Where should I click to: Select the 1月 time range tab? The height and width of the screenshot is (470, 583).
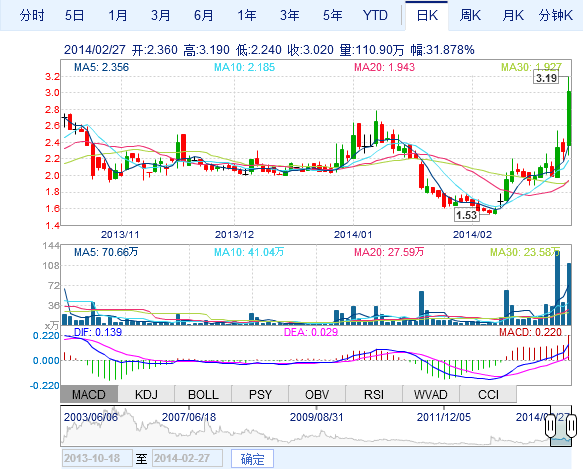coord(118,16)
